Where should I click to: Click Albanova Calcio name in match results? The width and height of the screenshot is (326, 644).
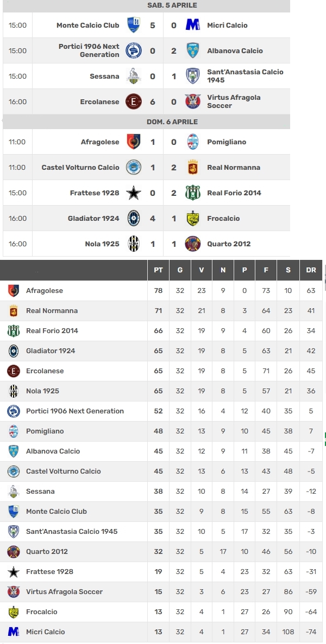235,50
